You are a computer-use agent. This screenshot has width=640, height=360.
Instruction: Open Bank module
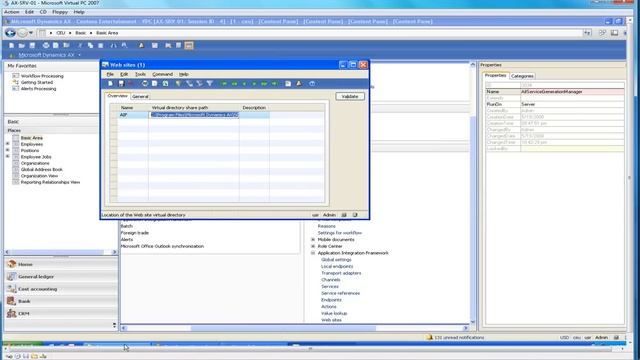pyautogui.click(x=61, y=301)
